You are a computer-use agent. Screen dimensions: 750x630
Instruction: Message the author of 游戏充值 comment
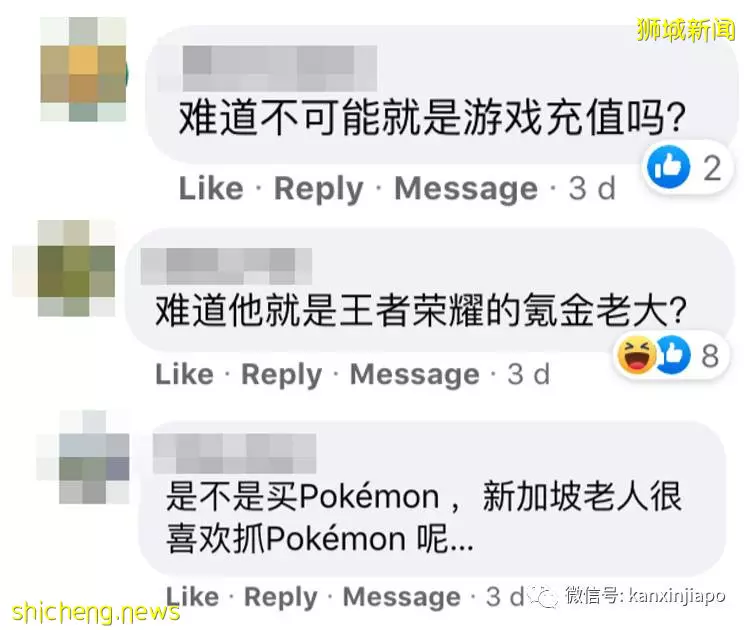tap(466, 188)
